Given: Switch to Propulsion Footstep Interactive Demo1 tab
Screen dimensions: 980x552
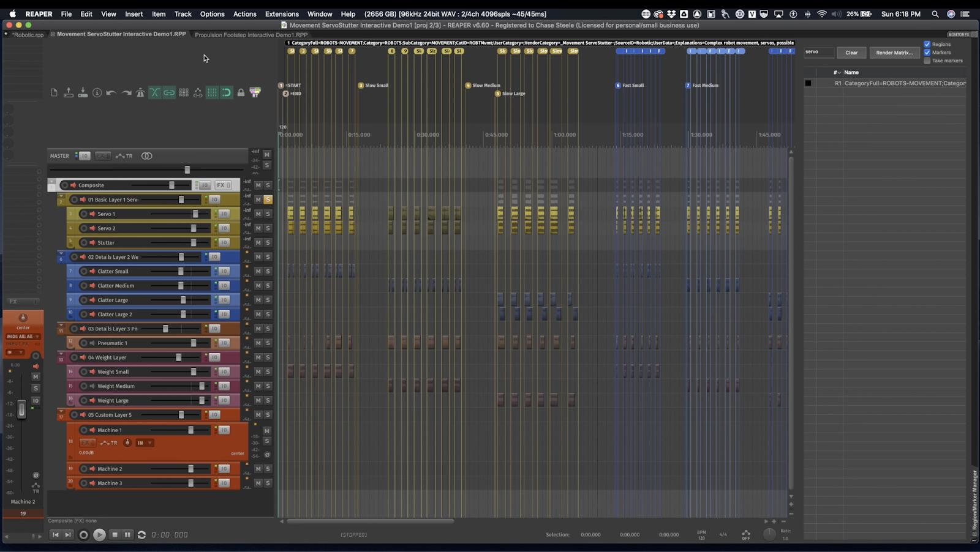Looking at the screenshot, I should click(x=251, y=35).
